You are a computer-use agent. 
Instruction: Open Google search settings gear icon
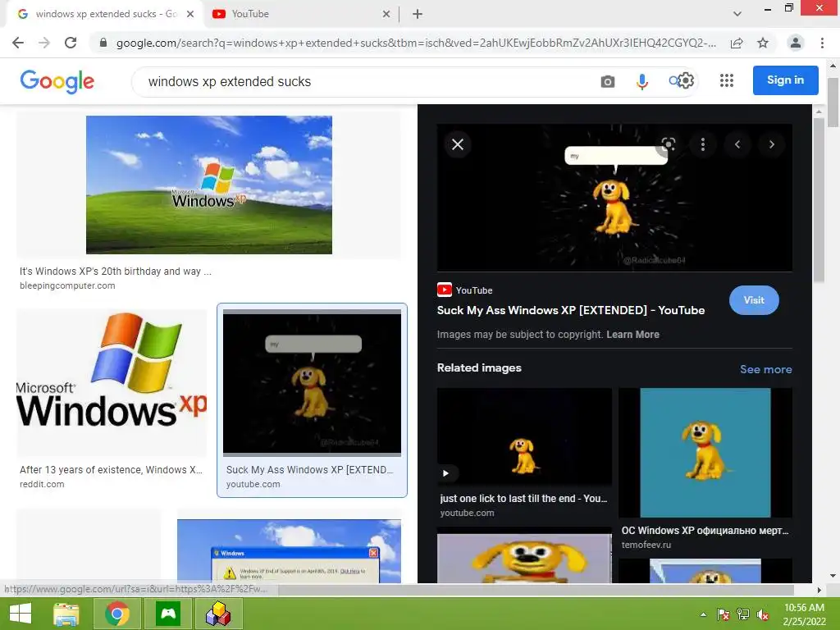pyautogui.click(x=687, y=81)
